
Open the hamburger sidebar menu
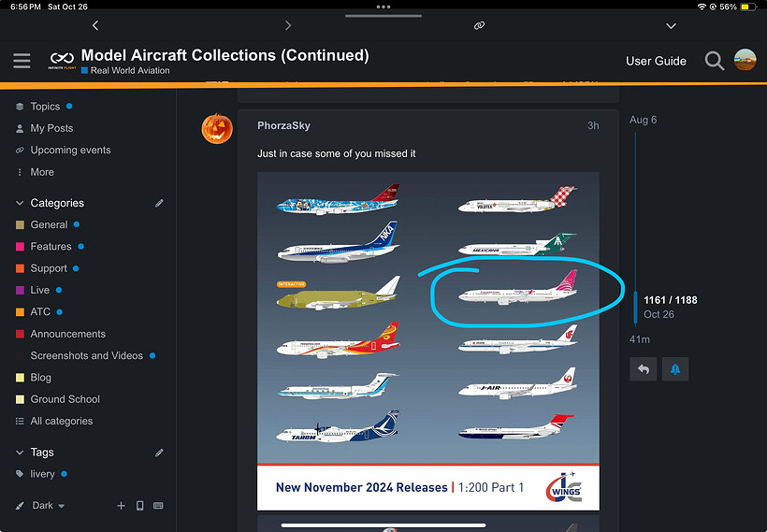[x=22, y=61]
